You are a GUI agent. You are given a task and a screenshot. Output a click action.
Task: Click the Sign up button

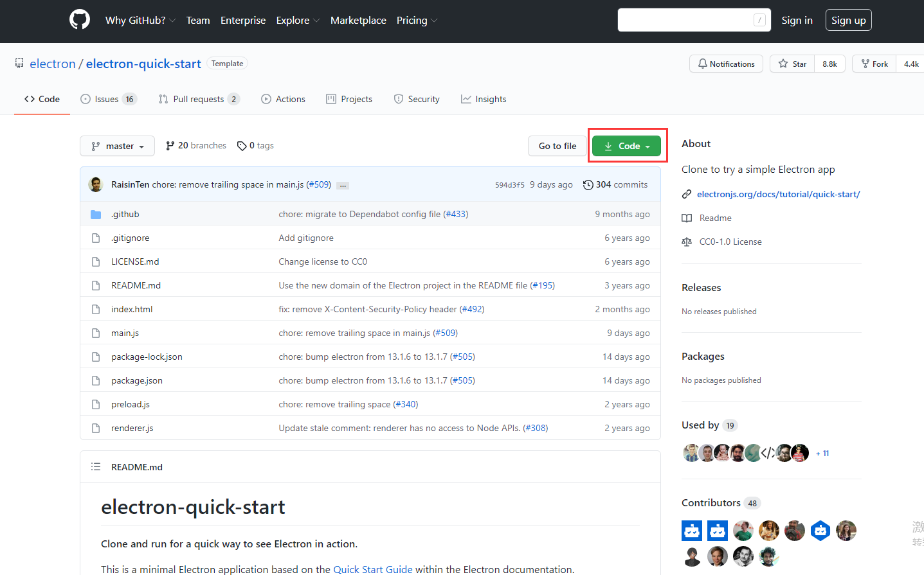(848, 20)
